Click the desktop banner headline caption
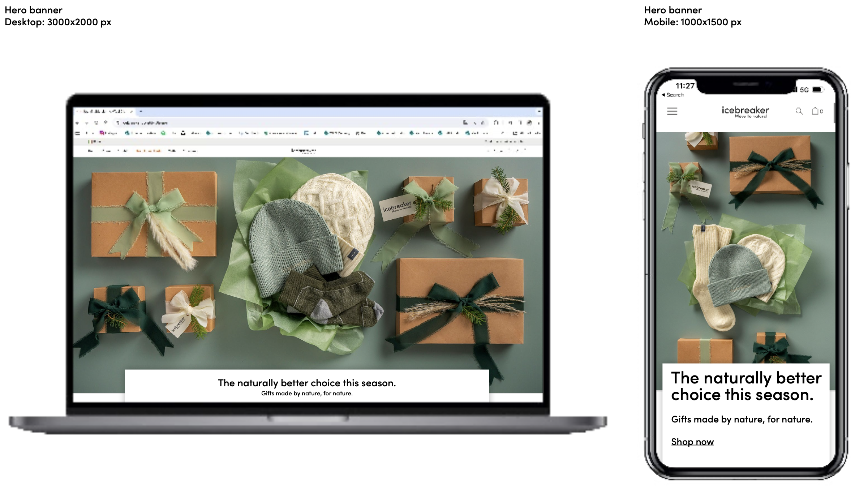 pyautogui.click(x=307, y=383)
